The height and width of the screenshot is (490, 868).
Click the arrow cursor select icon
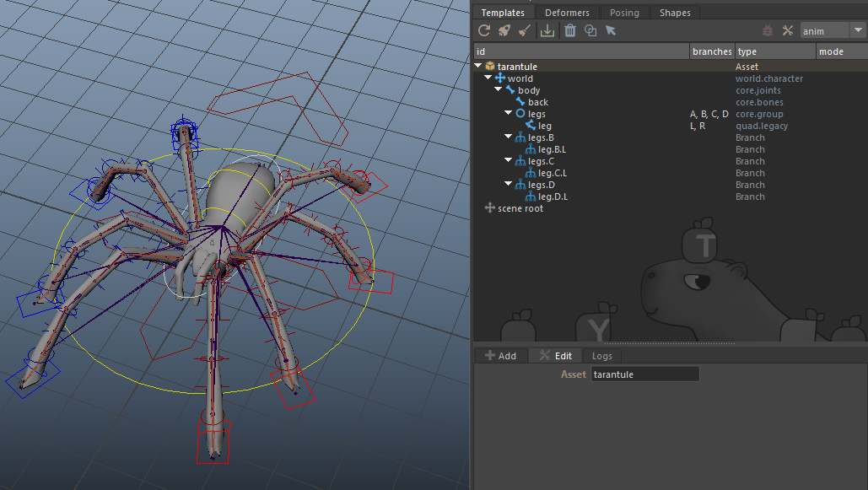coord(611,30)
